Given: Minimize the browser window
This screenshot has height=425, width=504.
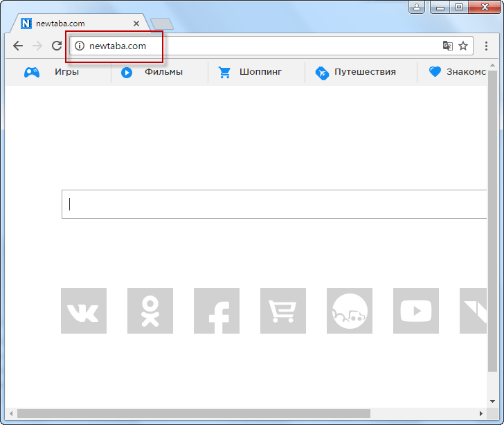Looking at the screenshot, I should (440, 7).
